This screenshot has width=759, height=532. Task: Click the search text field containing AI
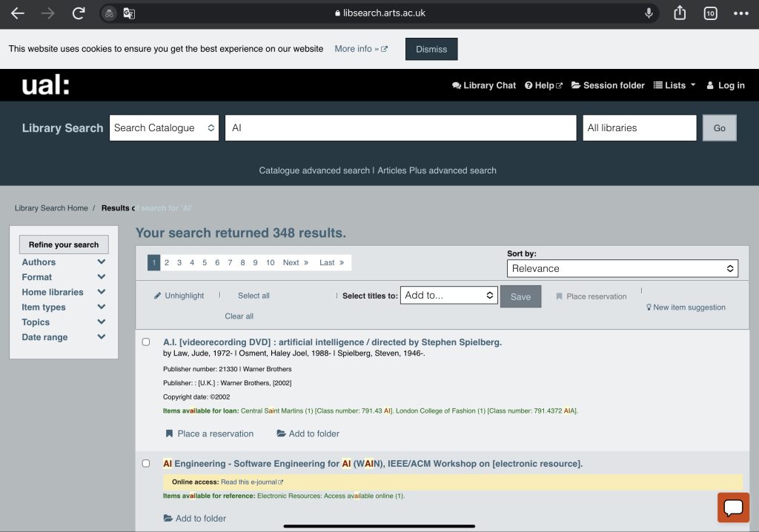tap(400, 127)
